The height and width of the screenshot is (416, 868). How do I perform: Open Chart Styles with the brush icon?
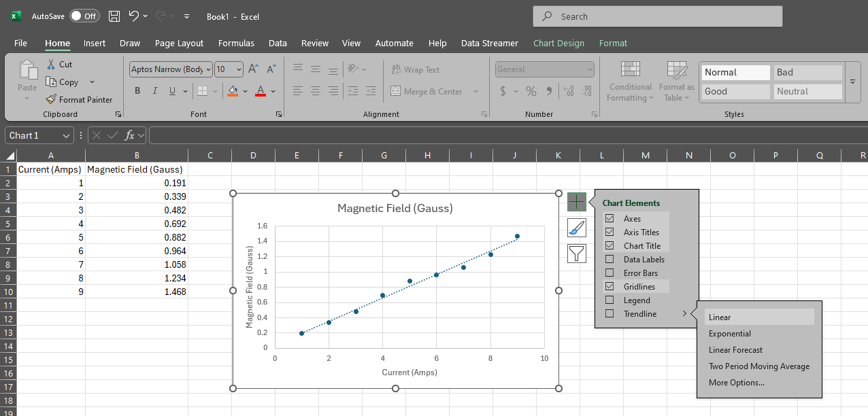point(576,227)
